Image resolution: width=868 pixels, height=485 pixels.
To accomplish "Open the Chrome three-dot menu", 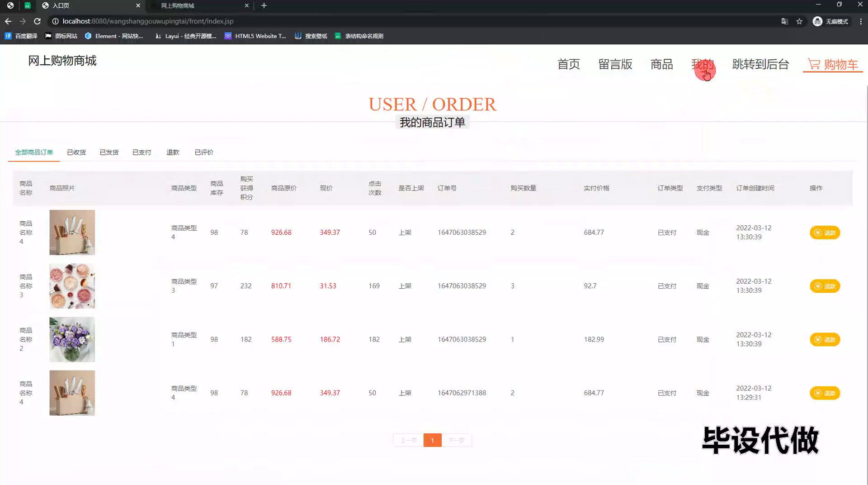I will pyautogui.click(x=861, y=21).
